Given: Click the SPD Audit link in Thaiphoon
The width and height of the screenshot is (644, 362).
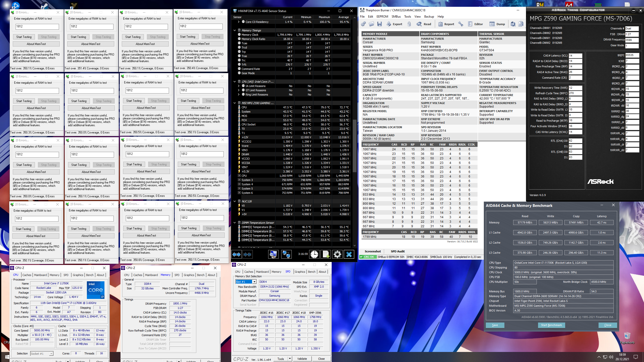Looking at the screenshot, I should 397,251.
